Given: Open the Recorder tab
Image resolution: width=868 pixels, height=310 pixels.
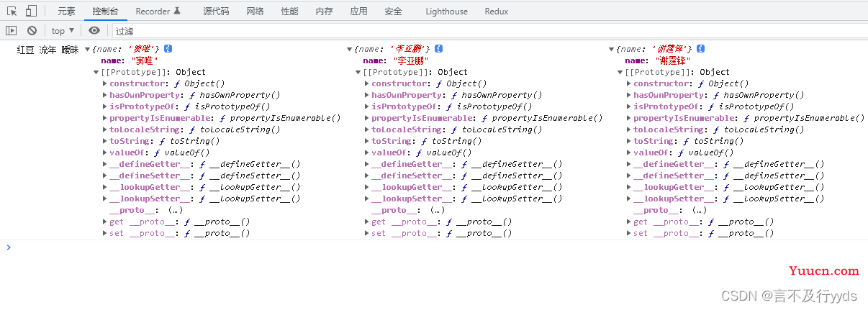Looking at the screenshot, I should (158, 12).
